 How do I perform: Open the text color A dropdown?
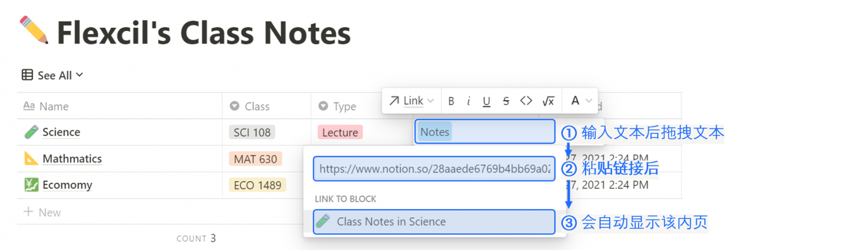(581, 101)
